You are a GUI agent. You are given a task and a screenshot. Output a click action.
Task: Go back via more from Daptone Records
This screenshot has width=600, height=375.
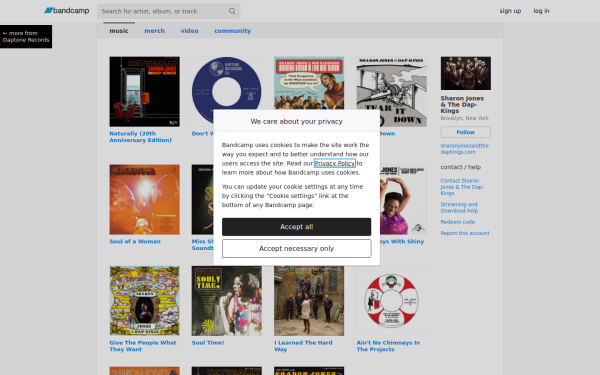click(26, 36)
